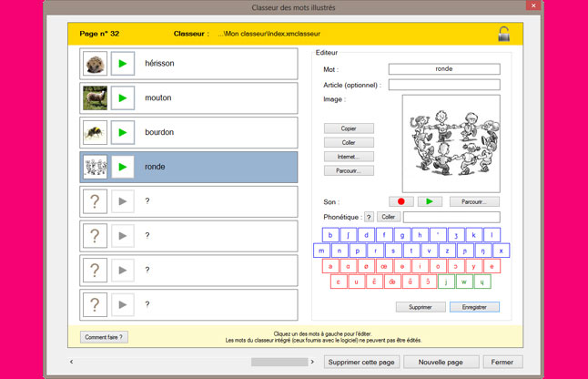Click the Nouvelle page button
This screenshot has width=588, height=379.
[x=441, y=362]
